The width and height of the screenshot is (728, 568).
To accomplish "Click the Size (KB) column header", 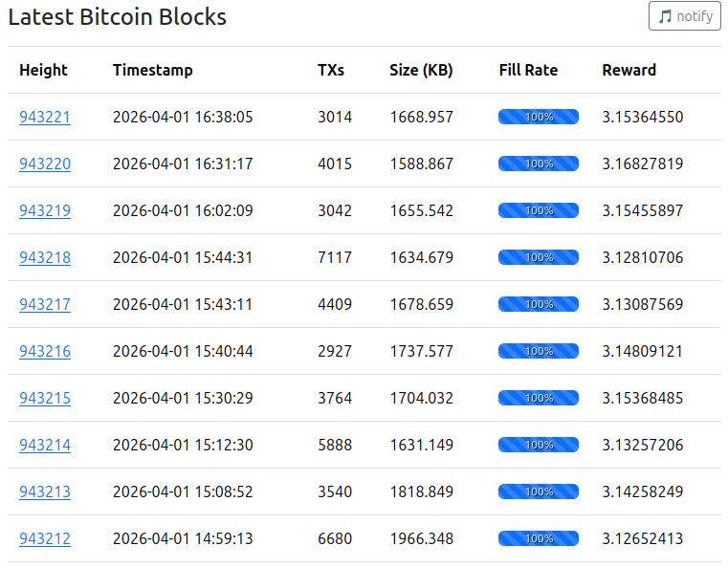I will (x=421, y=70).
